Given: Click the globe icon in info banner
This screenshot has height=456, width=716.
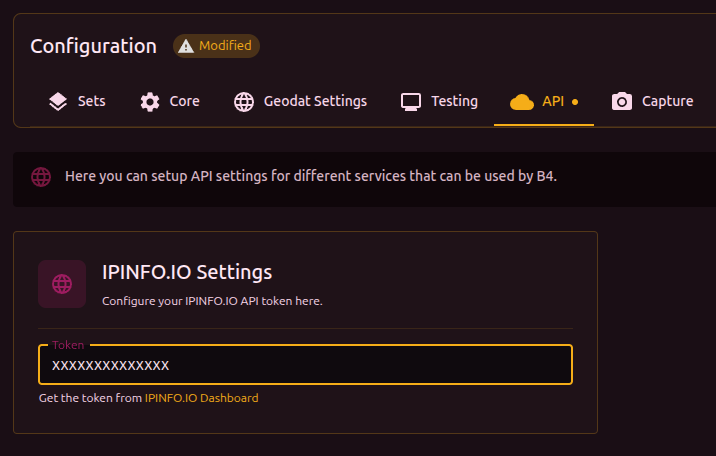Looking at the screenshot, I should point(41,177).
